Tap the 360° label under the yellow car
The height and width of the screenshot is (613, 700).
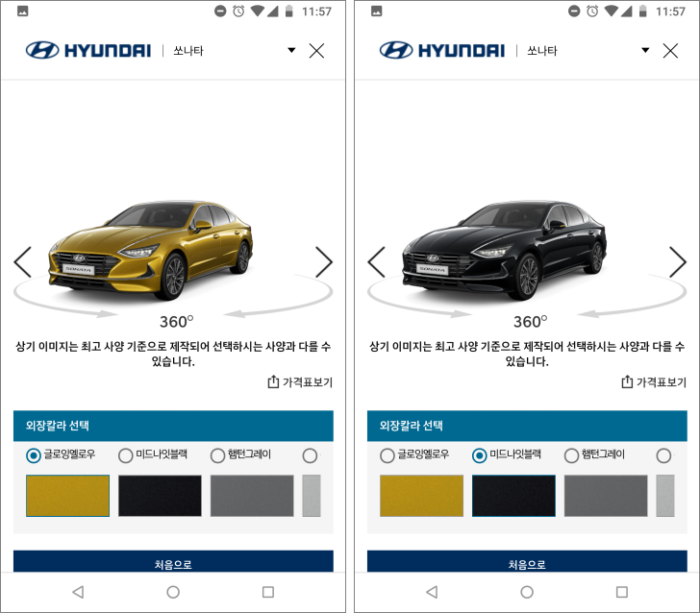[x=176, y=321]
